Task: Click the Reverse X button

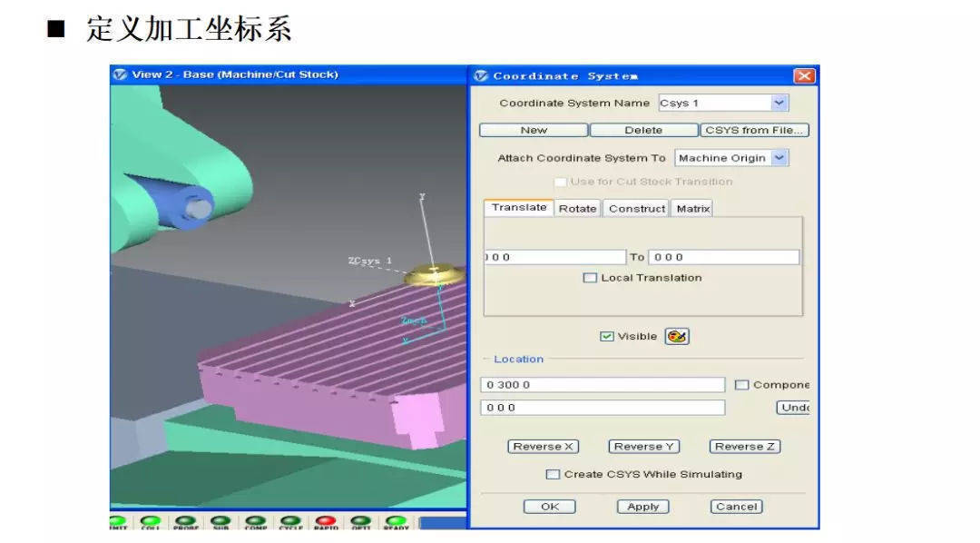Action: coord(544,447)
